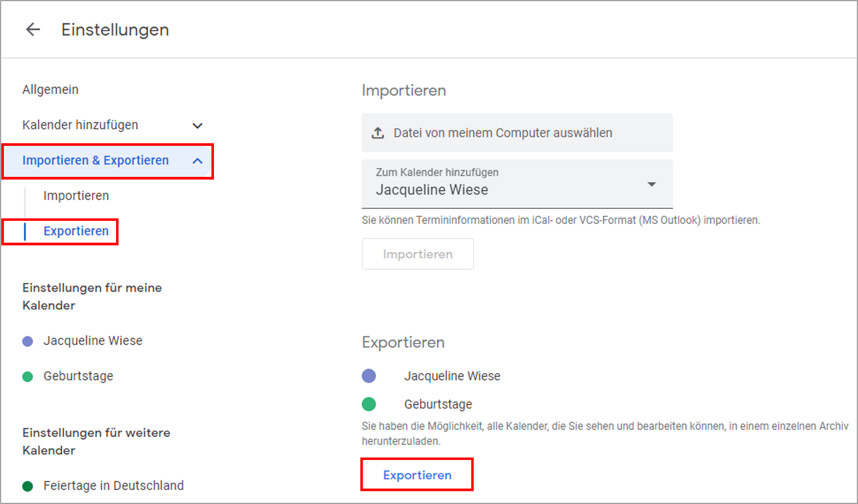This screenshot has height=504, width=858.
Task: Click the Einstellungen page title
Action: [116, 30]
